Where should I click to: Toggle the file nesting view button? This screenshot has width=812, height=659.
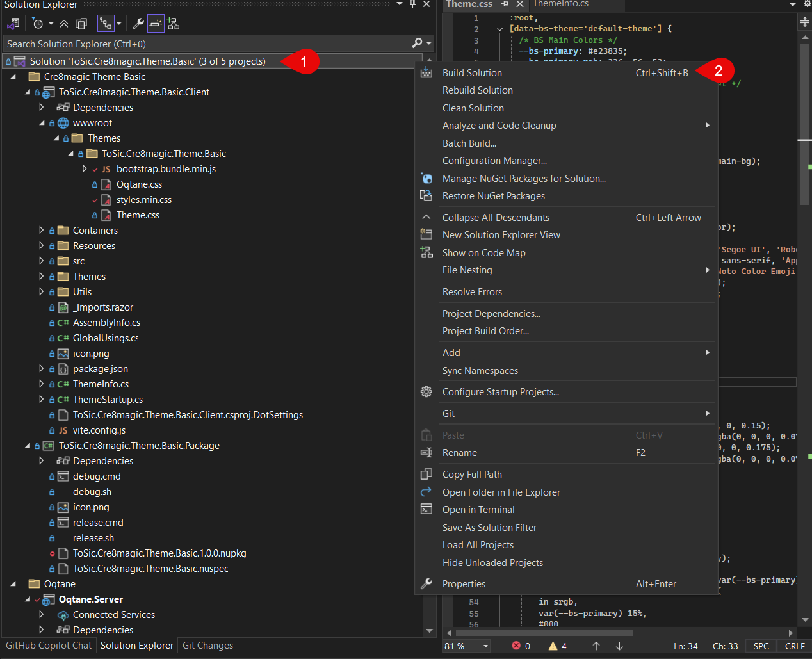(x=106, y=24)
